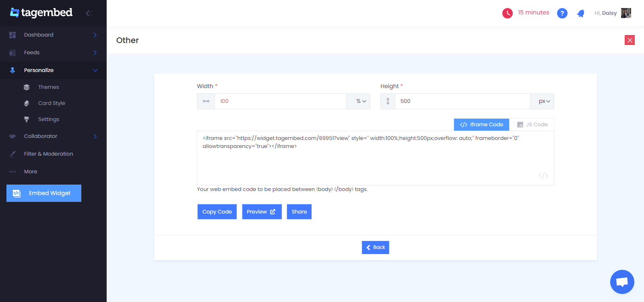Click the 'Other' page heading

tap(128, 40)
